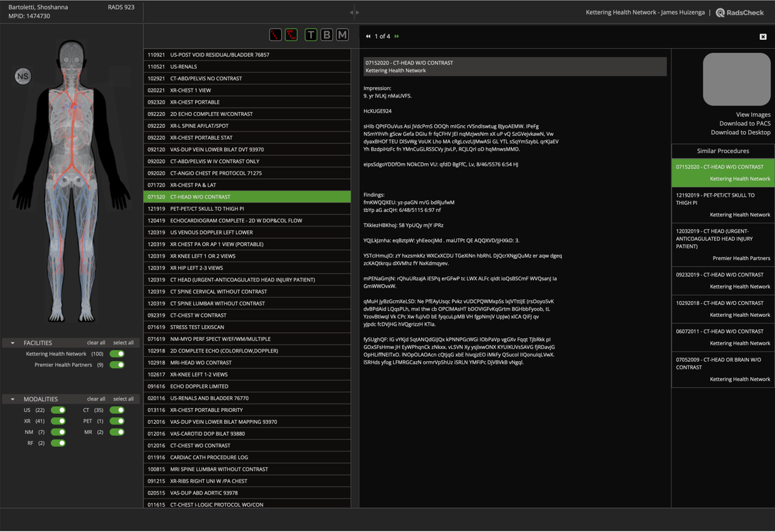Advance to next report with green double-right arrow
This screenshot has width=775, height=532.
(397, 37)
